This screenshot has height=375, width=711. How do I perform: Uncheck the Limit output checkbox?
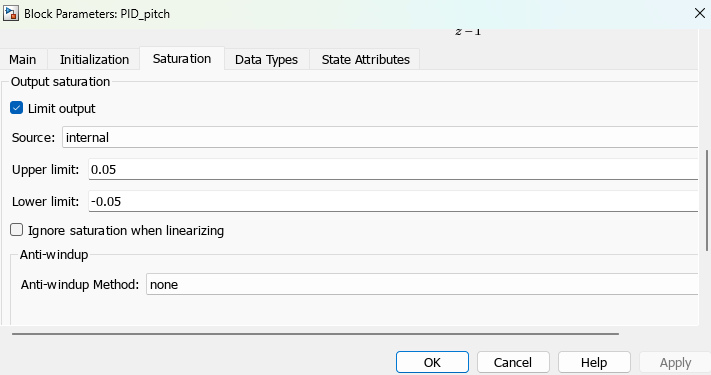coord(17,108)
